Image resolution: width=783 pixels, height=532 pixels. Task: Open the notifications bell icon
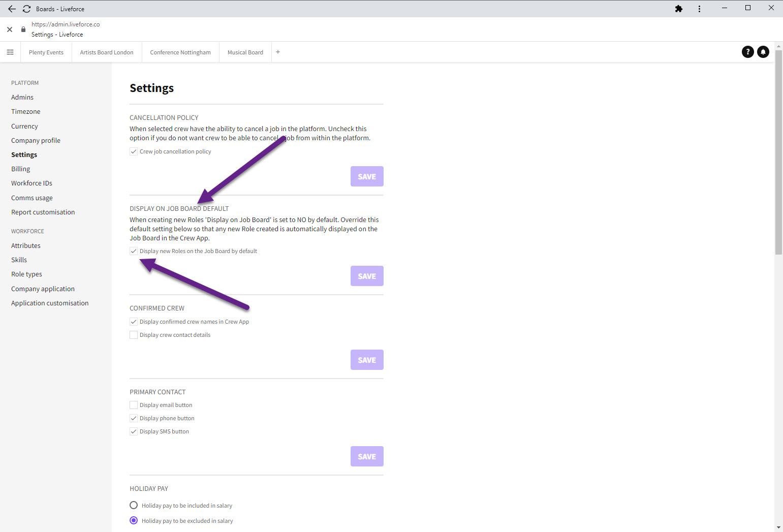tap(763, 52)
